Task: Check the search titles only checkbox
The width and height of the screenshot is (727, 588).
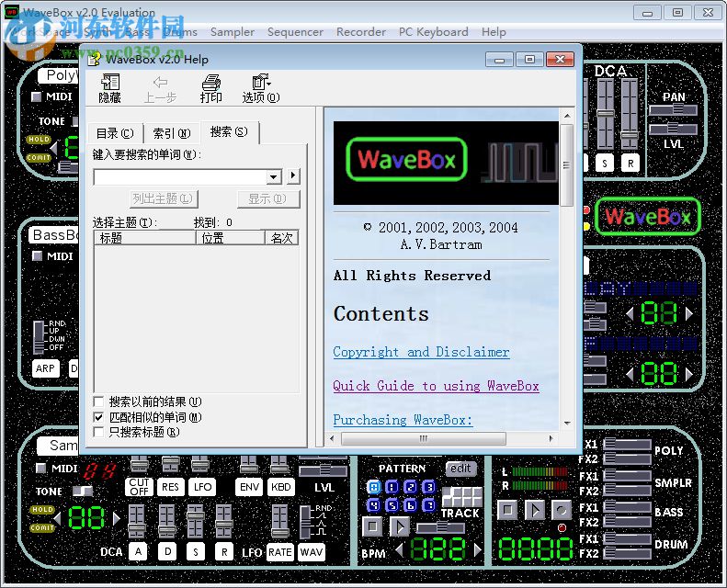Action: click(98, 432)
